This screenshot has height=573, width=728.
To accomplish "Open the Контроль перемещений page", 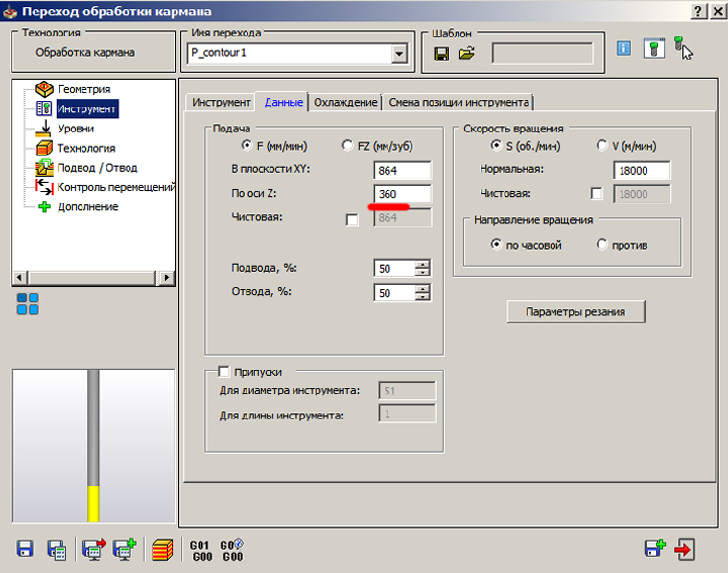I will point(116,187).
